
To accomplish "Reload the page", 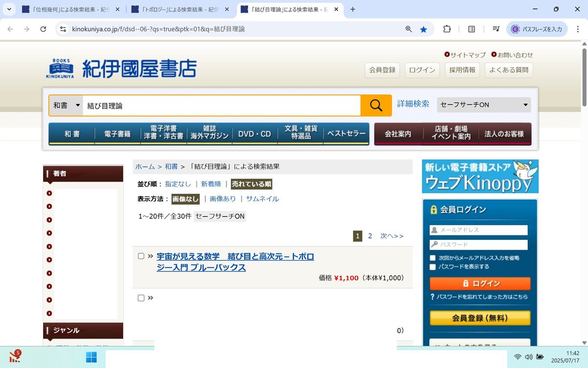I will [43, 29].
